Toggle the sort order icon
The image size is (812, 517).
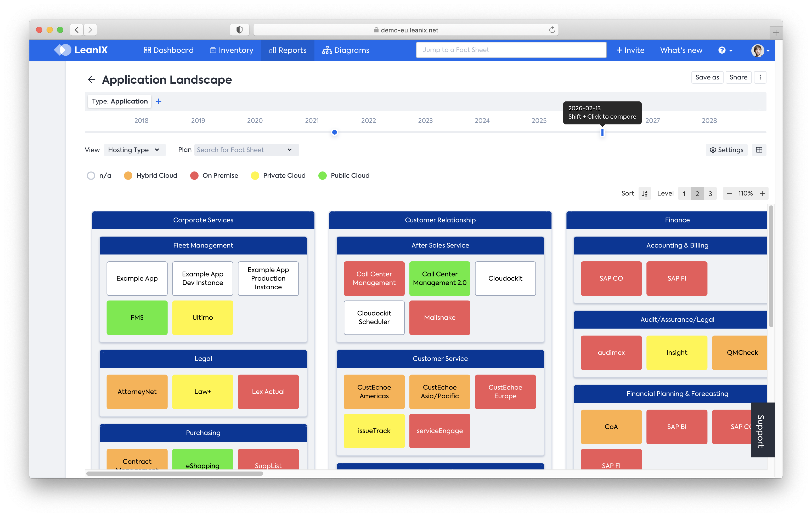[645, 193]
